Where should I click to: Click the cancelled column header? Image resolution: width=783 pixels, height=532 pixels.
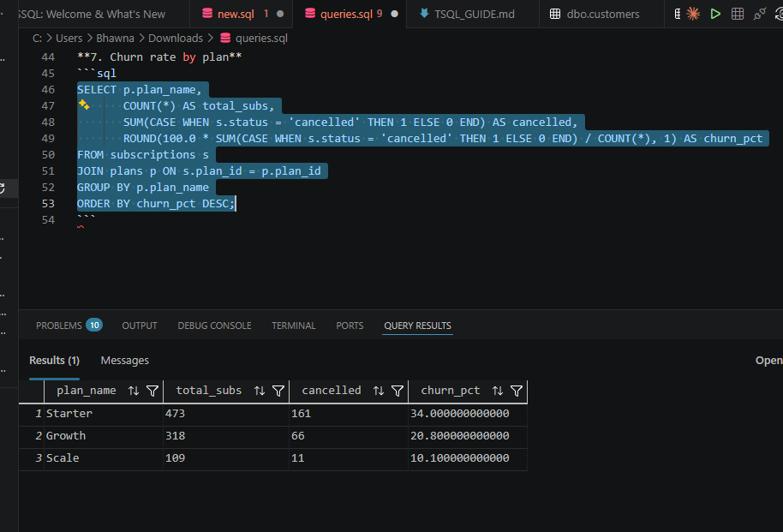331,390
